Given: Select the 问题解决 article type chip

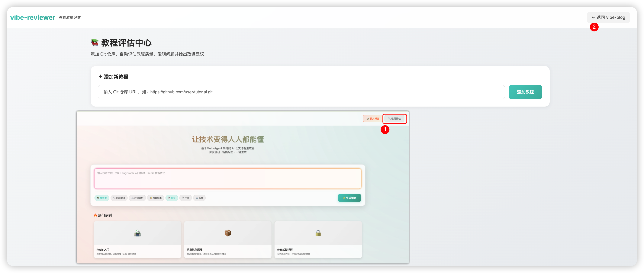Looking at the screenshot, I should point(119,198).
